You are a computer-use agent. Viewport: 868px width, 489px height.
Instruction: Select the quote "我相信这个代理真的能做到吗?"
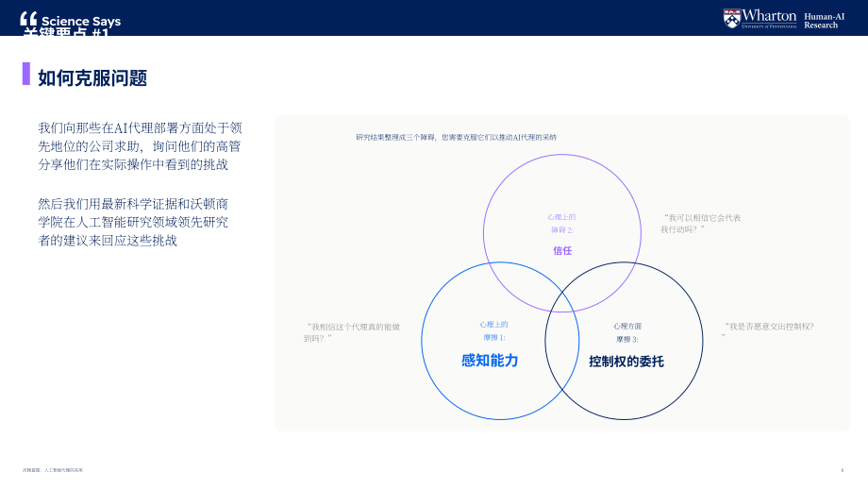352,332
